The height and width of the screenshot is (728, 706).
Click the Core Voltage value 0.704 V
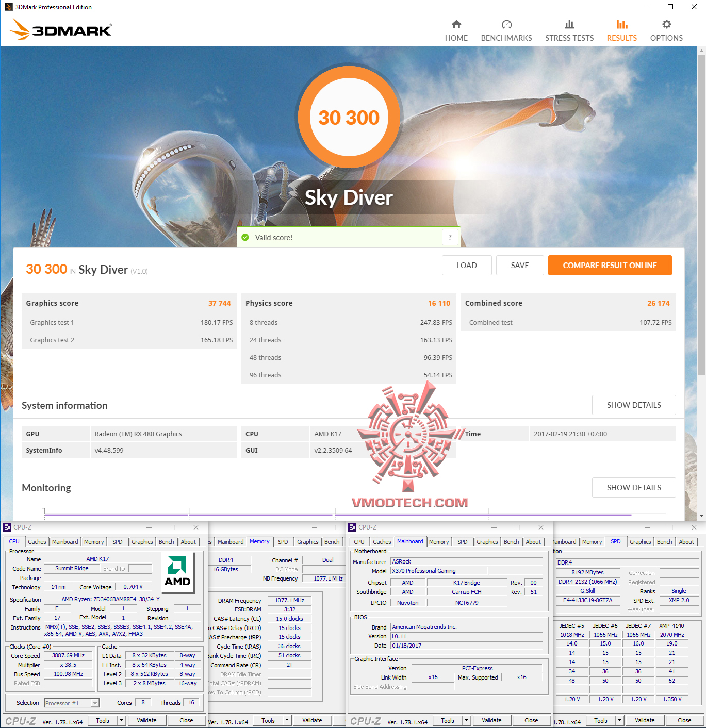133,587
